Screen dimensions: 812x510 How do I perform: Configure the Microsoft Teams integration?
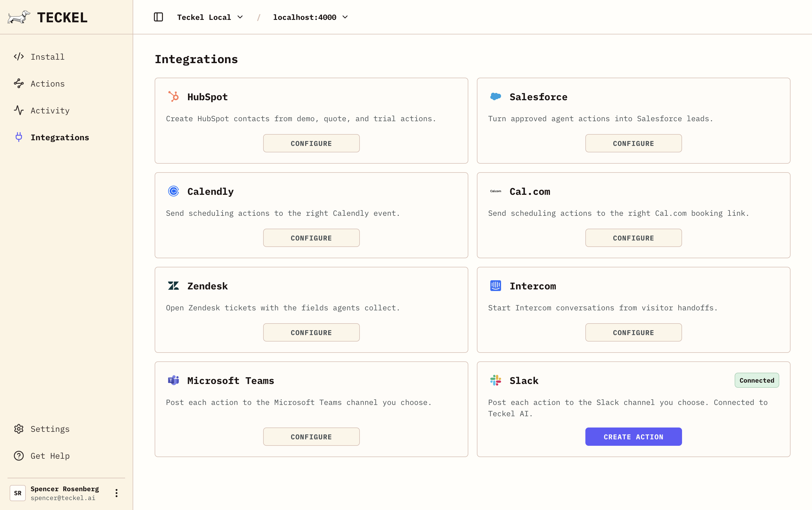pos(311,437)
